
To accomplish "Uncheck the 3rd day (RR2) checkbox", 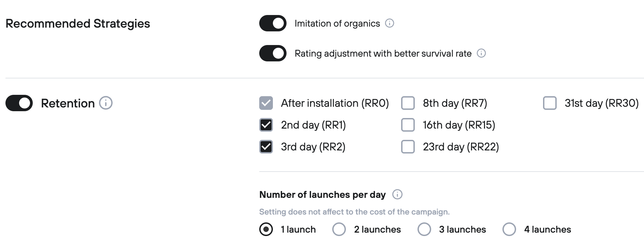I will 266,147.
